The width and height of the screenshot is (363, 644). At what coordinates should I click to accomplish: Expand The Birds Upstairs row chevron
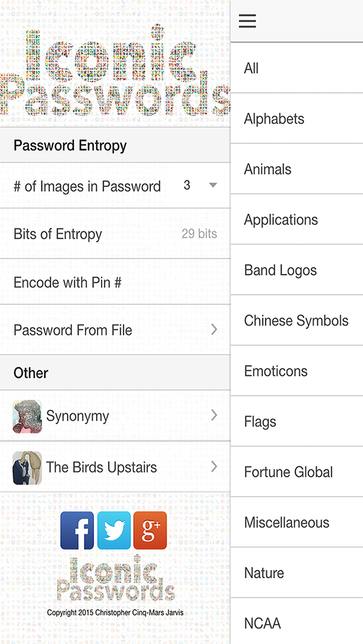pos(214,467)
